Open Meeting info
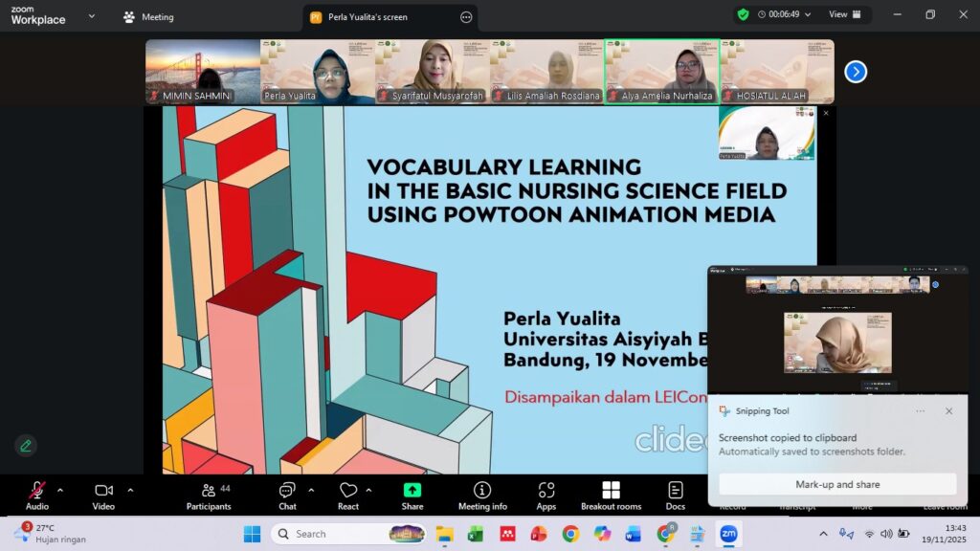This screenshot has width=980, height=551. (482, 491)
